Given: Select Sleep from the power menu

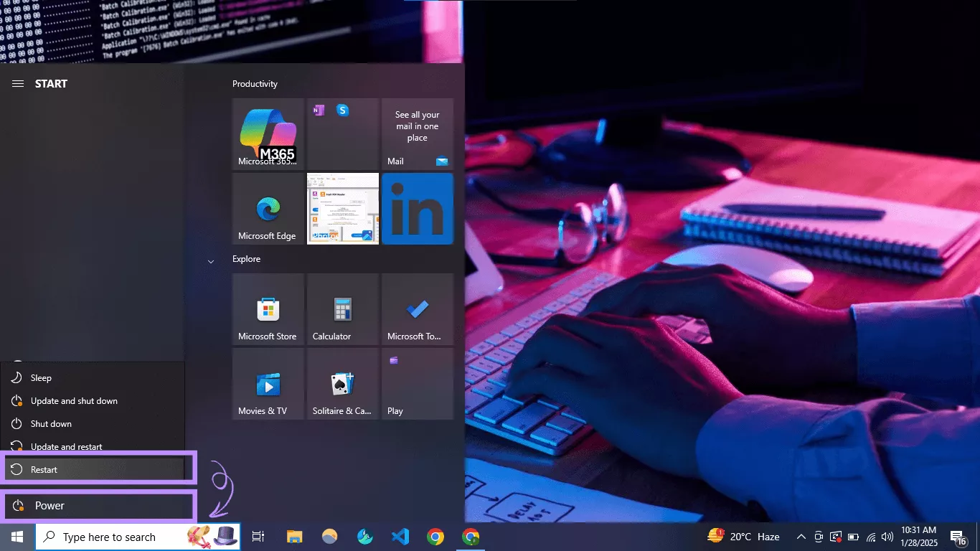Looking at the screenshot, I should [41, 377].
